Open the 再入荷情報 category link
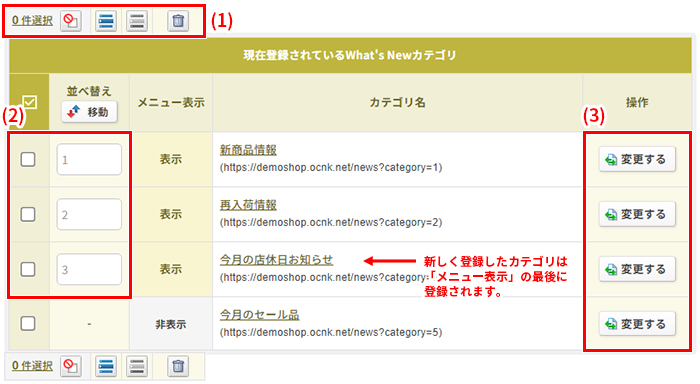 [248, 205]
